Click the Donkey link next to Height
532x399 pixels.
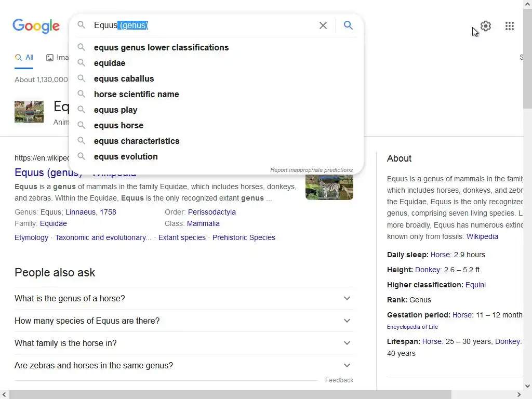[428, 270]
